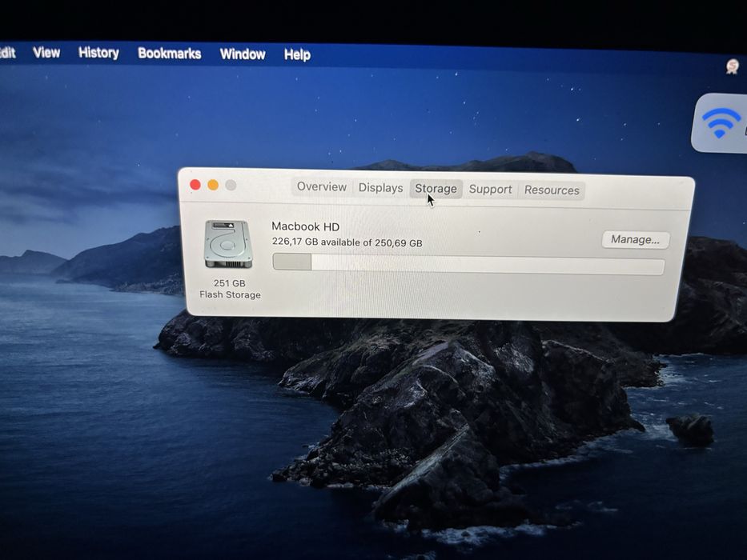The width and height of the screenshot is (747, 560).
Task: Click the storage usage bar
Action: [x=468, y=265]
